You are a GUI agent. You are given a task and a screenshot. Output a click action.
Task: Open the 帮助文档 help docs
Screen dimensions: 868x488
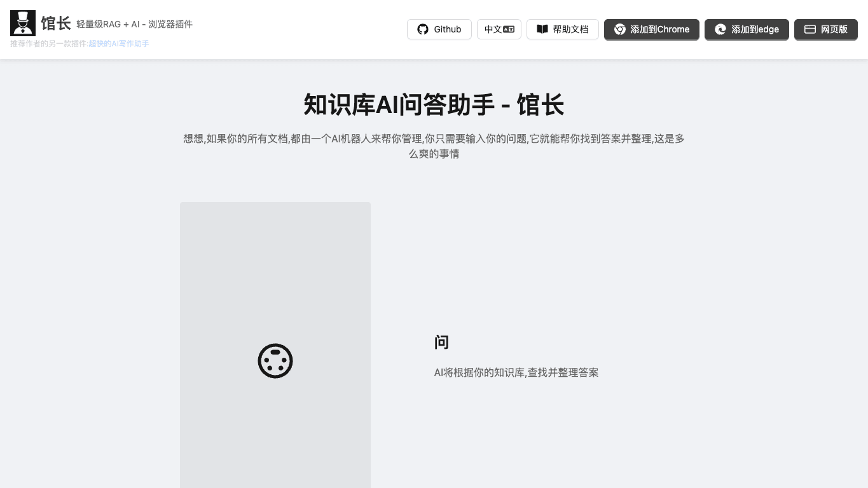(563, 29)
